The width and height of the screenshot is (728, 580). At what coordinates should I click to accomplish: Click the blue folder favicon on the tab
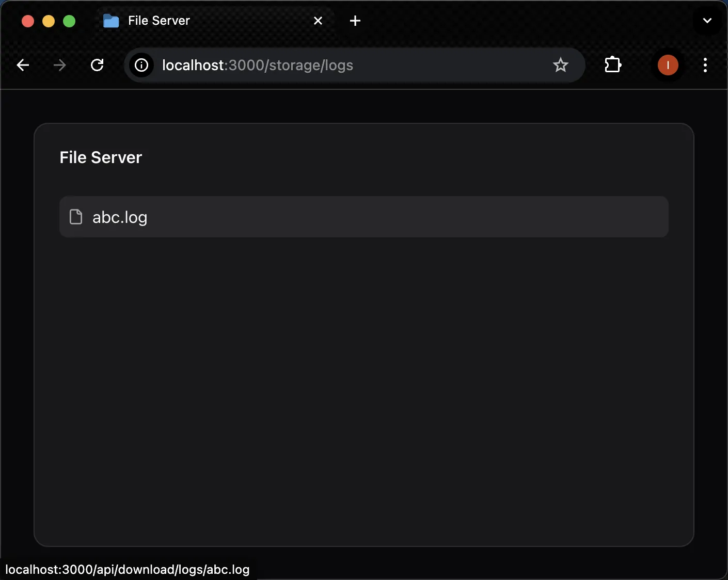[111, 21]
